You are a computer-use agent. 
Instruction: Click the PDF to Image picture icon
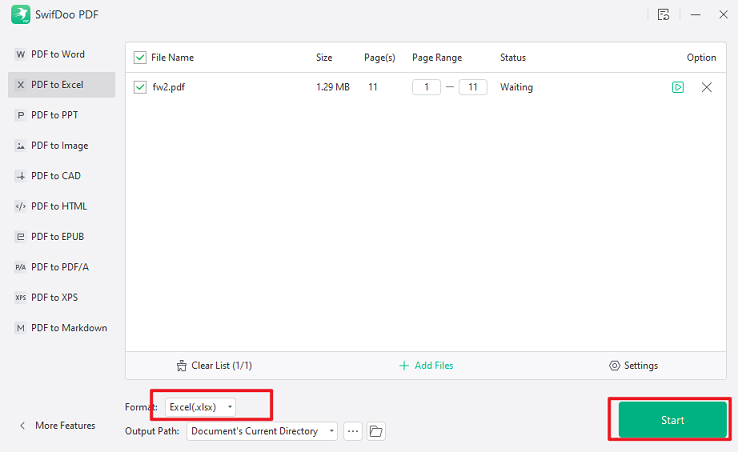(20, 146)
